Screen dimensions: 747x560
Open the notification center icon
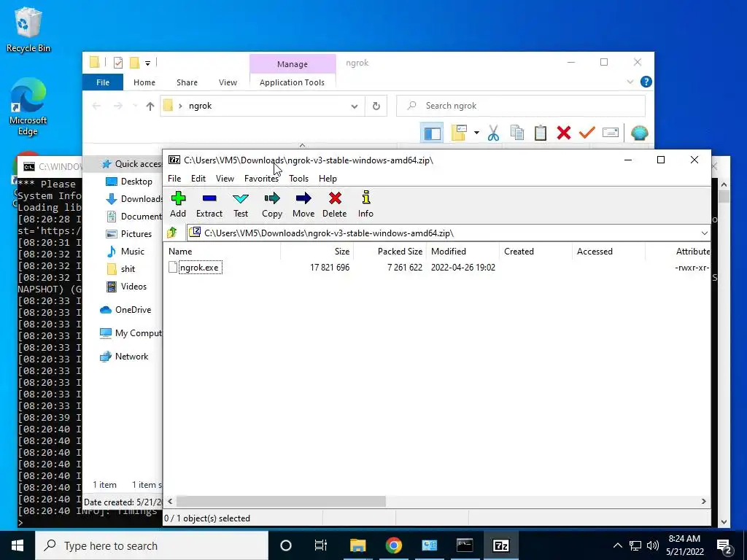click(724, 545)
